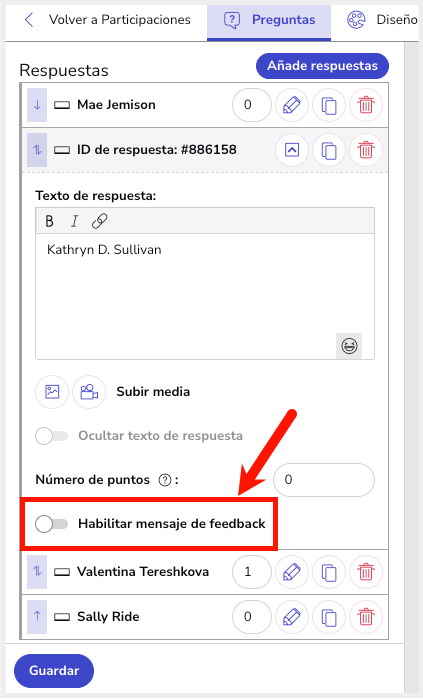Toggle italic formatting in answer text
The width and height of the screenshot is (423, 699).
pos(74,221)
